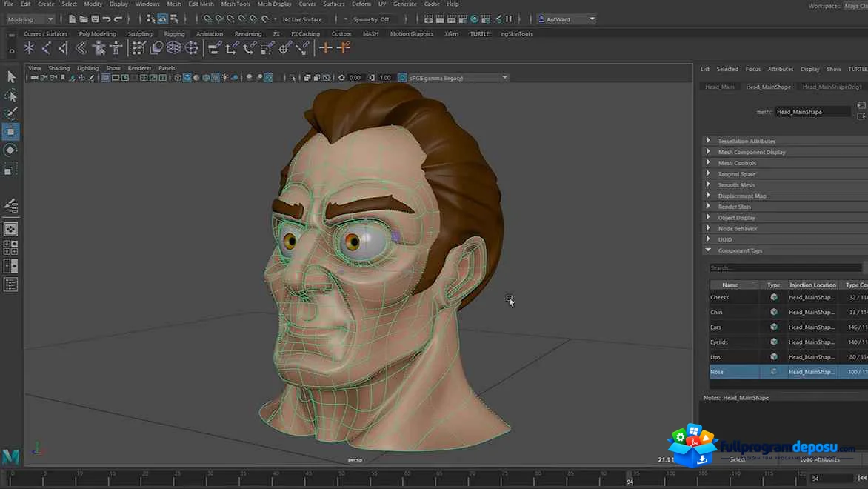Click the Redo arrow icon

click(118, 19)
